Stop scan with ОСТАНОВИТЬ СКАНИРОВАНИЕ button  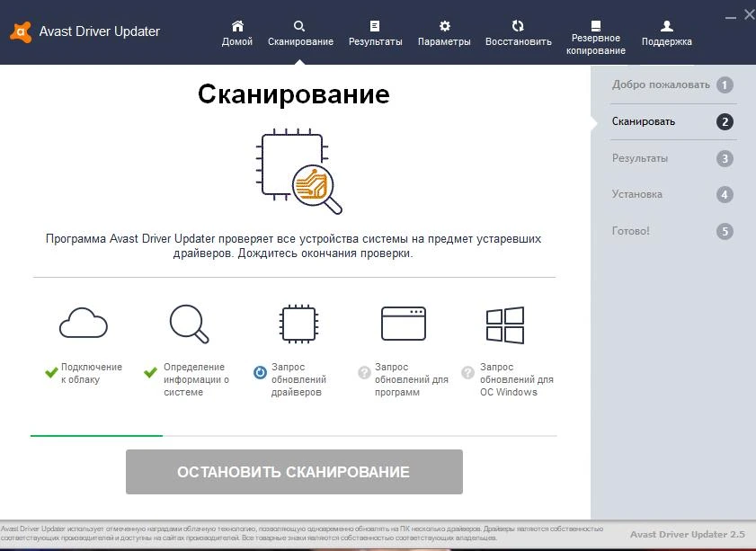[x=294, y=472]
